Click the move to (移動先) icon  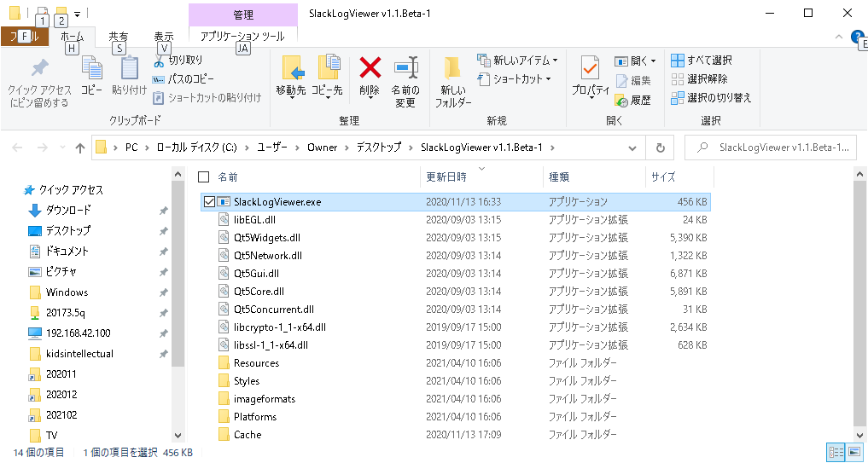tap(292, 68)
